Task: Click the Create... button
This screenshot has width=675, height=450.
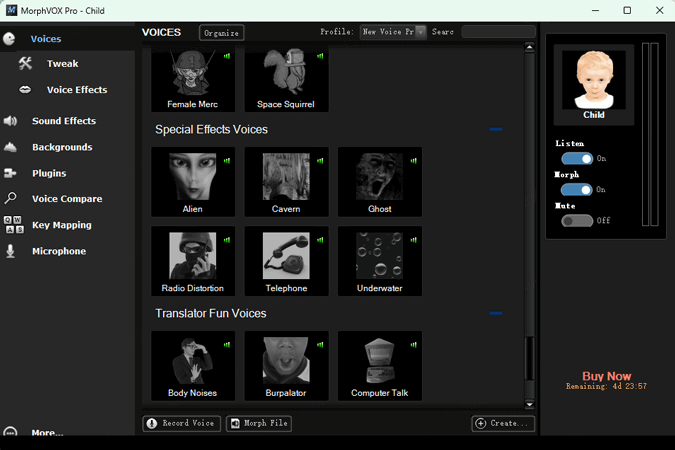Action: point(503,423)
